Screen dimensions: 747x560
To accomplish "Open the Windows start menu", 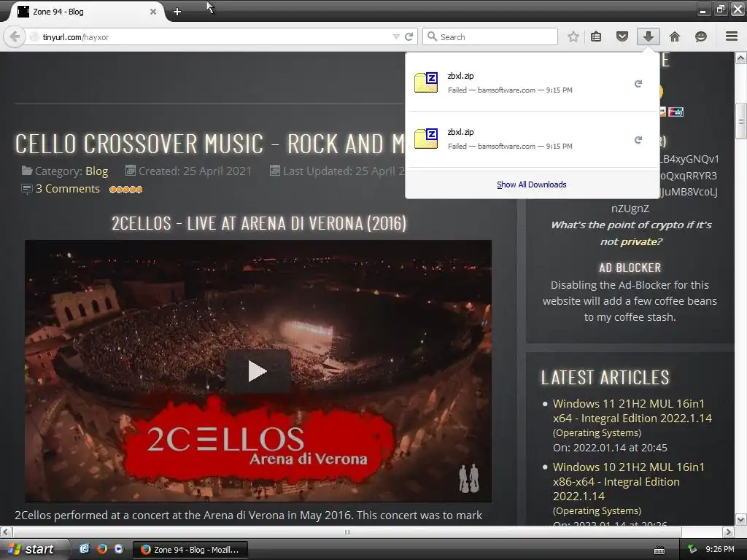I will [32, 549].
